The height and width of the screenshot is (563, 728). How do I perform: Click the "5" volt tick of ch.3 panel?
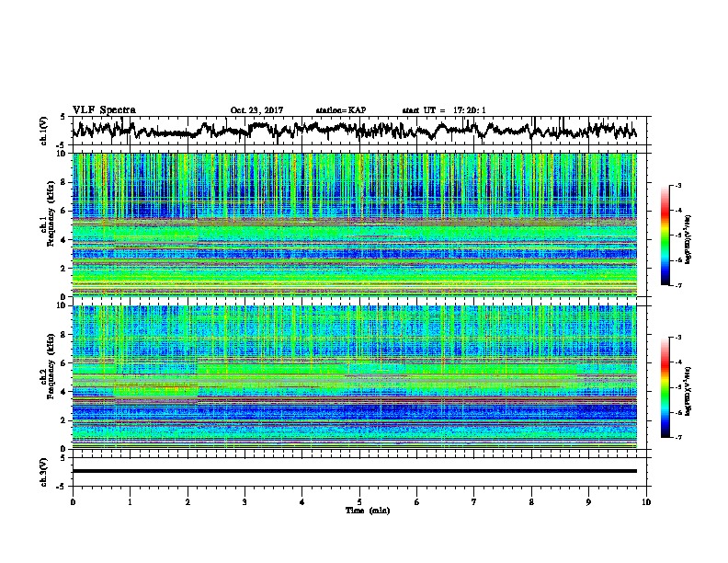pos(63,458)
